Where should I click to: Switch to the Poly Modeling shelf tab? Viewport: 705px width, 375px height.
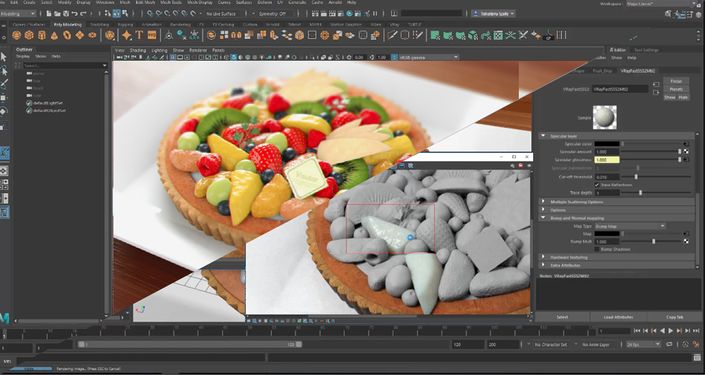click(x=68, y=25)
